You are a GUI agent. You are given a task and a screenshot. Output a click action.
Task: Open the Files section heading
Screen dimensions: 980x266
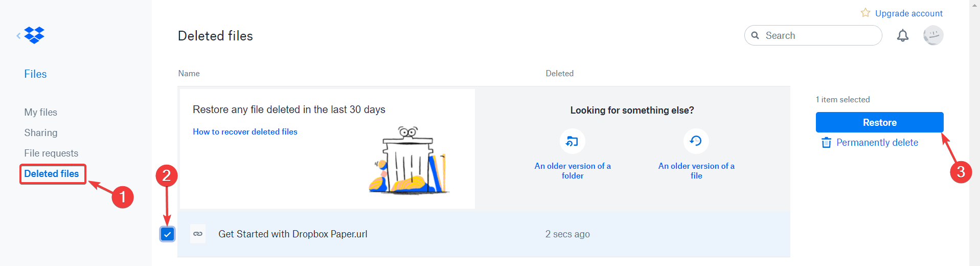coord(35,74)
